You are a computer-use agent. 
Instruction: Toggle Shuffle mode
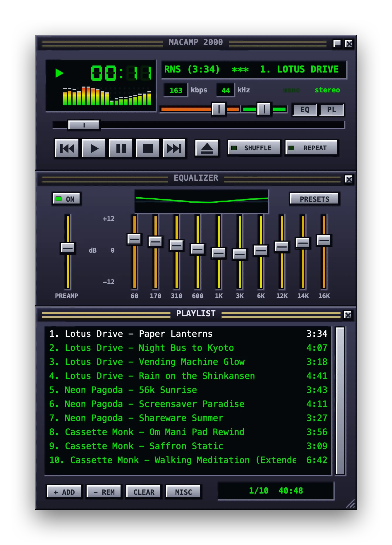click(x=254, y=148)
